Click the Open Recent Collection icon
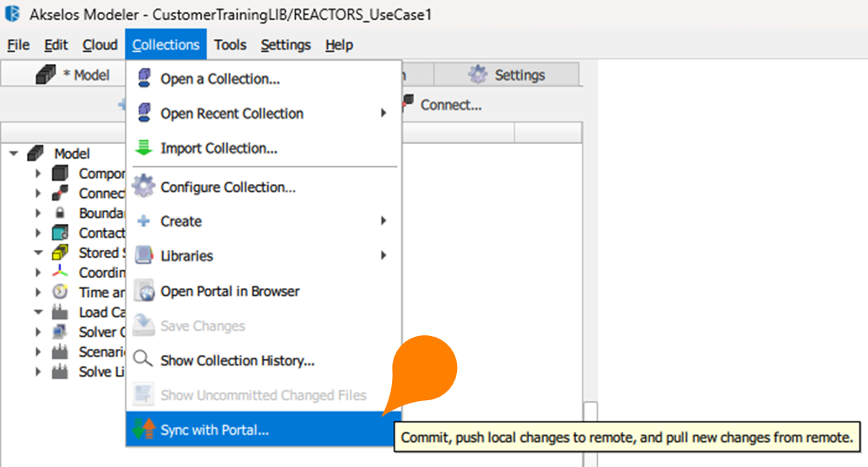This screenshot has height=467, width=868. point(144,113)
